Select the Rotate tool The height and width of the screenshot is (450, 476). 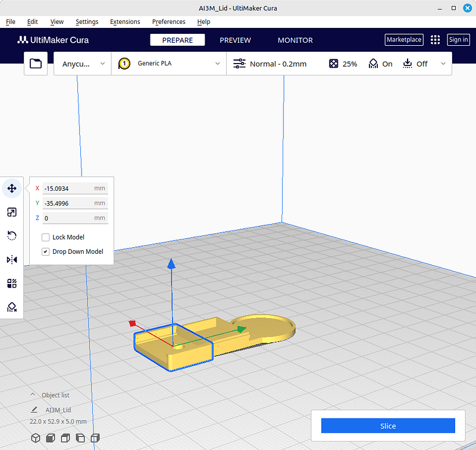(12, 236)
